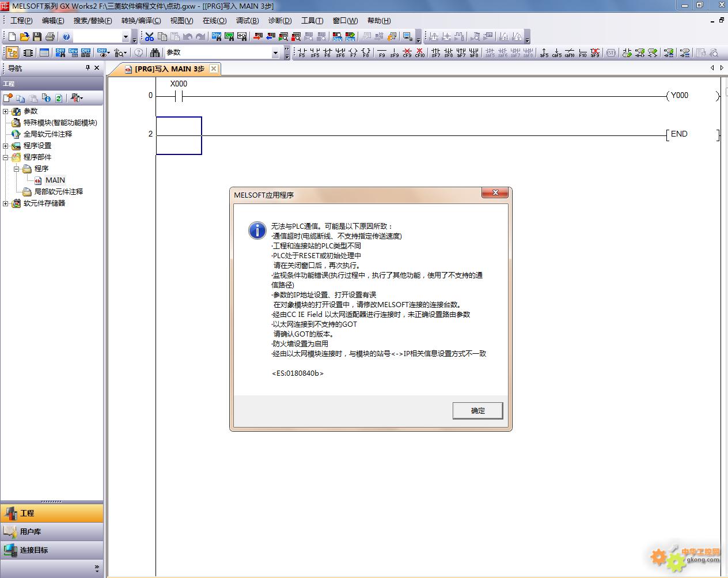
Task: Click the Properties info icon in project panel
Action: 46,98
